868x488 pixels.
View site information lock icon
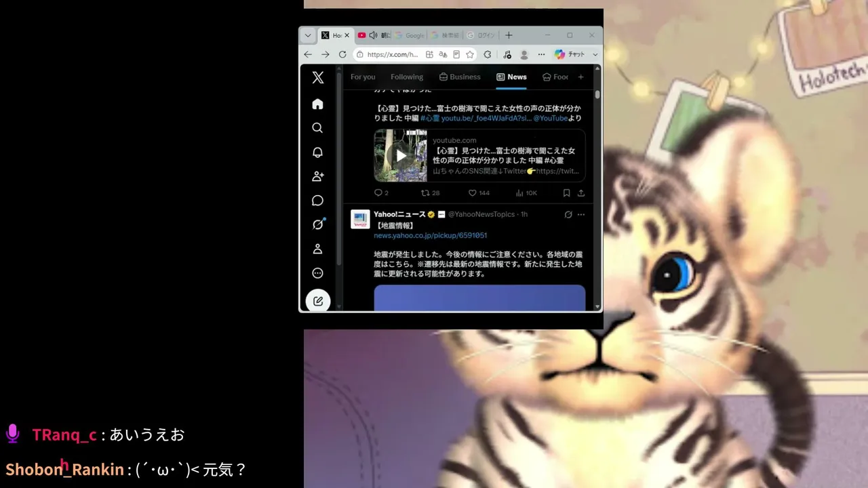(x=360, y=54)
